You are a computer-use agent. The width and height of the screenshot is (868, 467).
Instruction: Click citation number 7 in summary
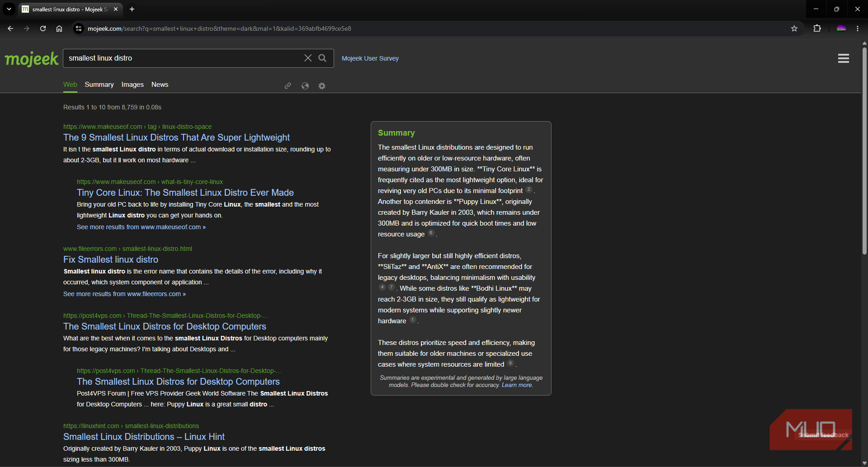point(392,287)
